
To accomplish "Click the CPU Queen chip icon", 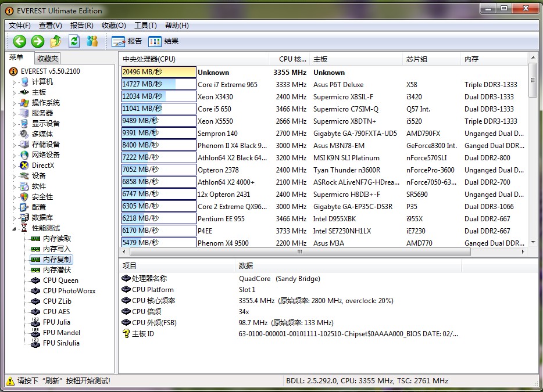I will click(35, 280).
